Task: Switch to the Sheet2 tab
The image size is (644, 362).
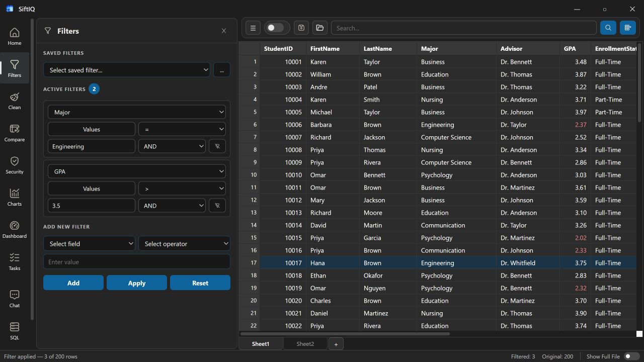Action: click(305, 344)
